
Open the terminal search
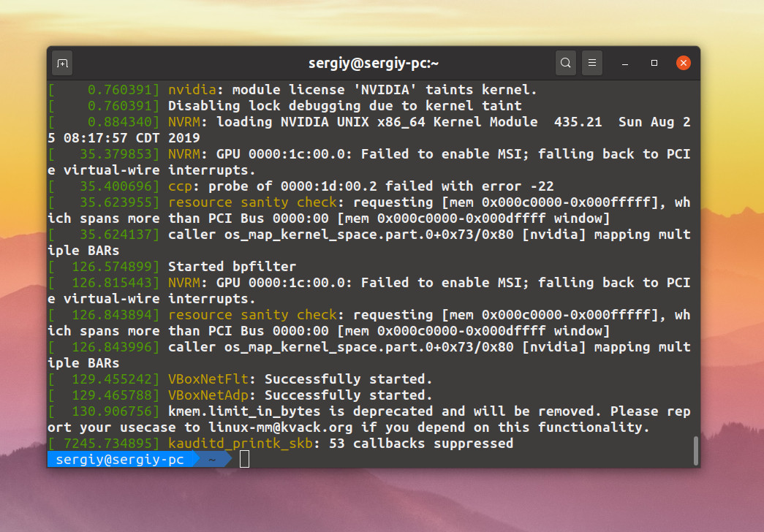pyautogui.click(x=566, y=63)
